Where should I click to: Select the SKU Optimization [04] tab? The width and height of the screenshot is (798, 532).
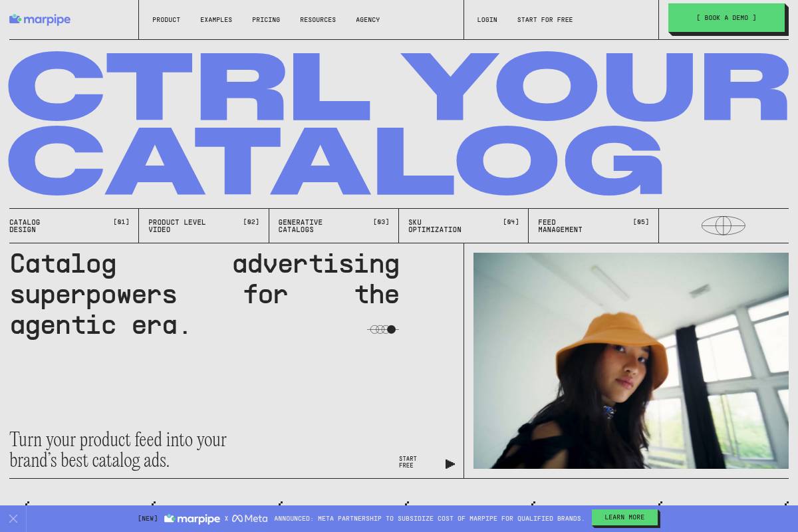tap(464, 226)
